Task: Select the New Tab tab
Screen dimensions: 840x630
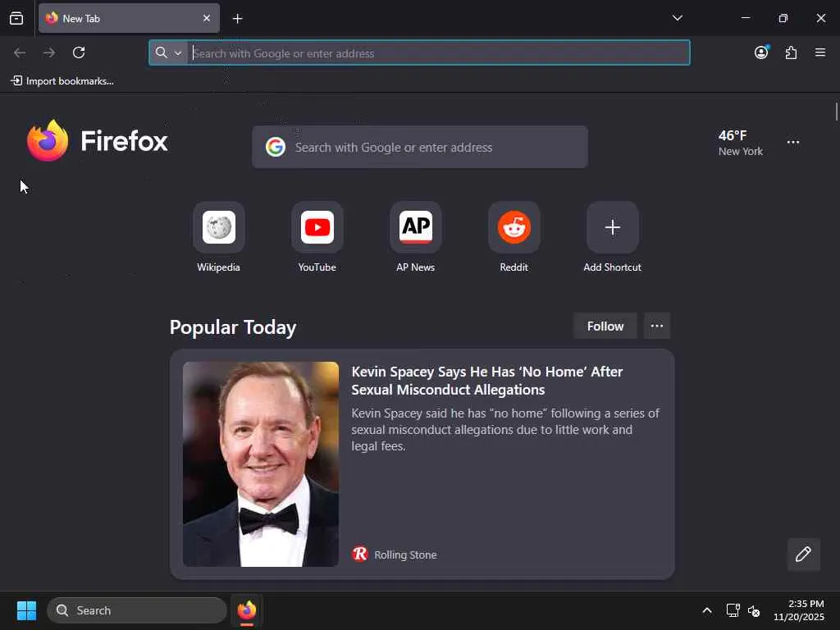Action: tap(129, 18)
